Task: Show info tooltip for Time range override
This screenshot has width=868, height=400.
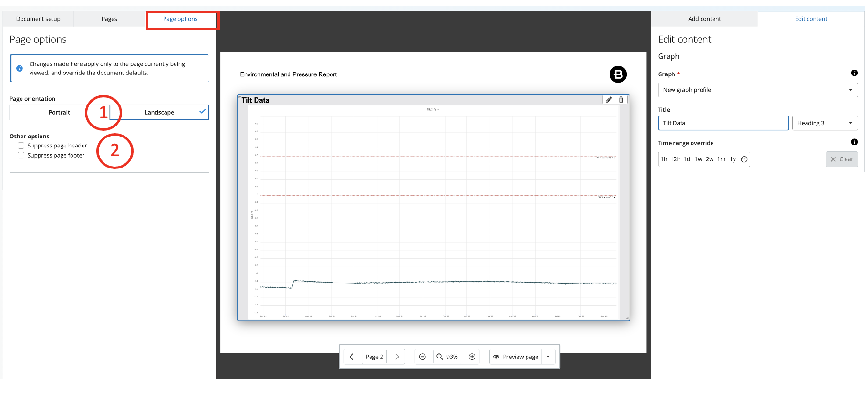Action: [x=854, y=142]
